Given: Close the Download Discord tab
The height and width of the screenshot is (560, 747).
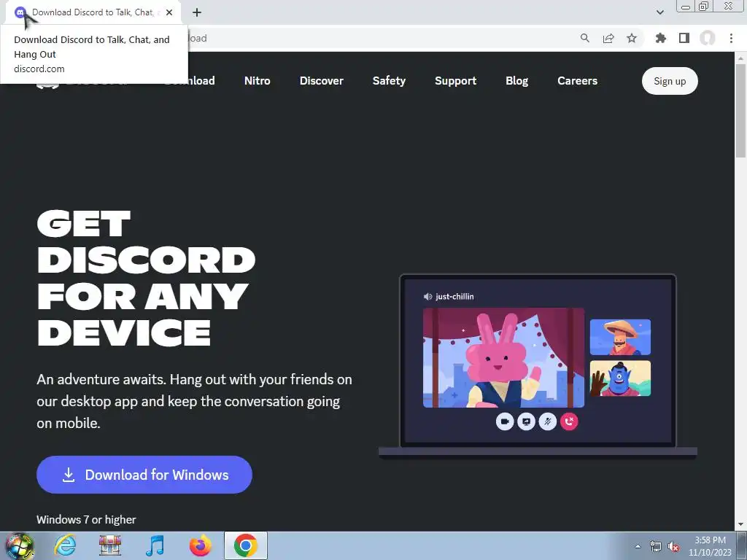Looking at the screenshot, I should (x=169, y=12).
